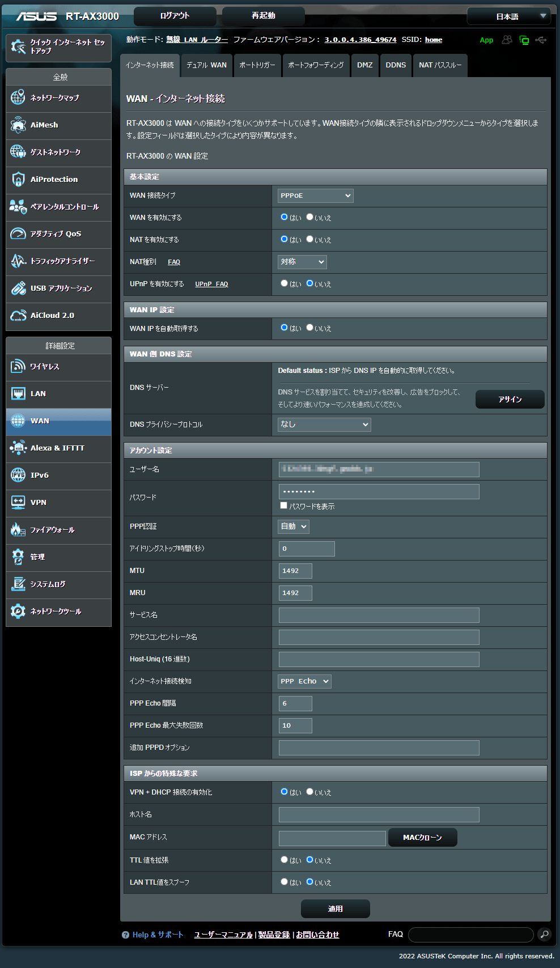Click the FAQ search magnifier icon
The width and height of the screenshot is (560, 968).
click(x=544, y=935)
